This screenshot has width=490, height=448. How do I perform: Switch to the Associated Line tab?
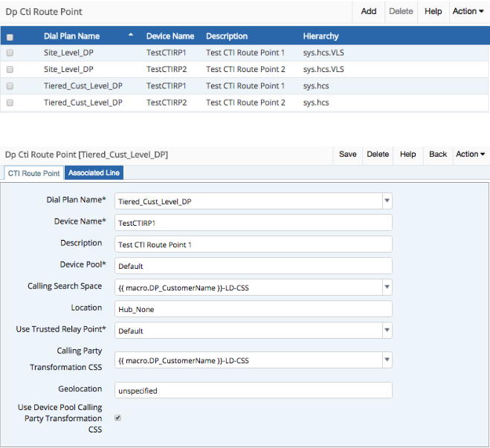click(94, 173)
